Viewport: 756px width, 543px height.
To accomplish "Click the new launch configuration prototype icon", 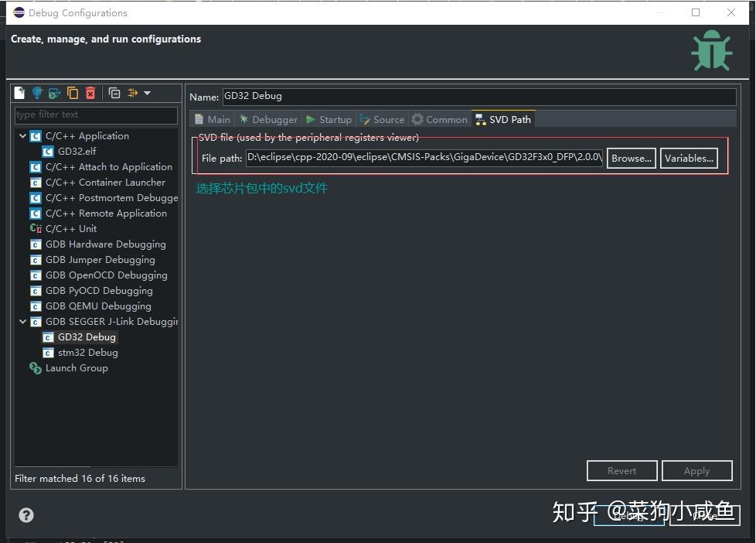I will click(x=37, y=93).
